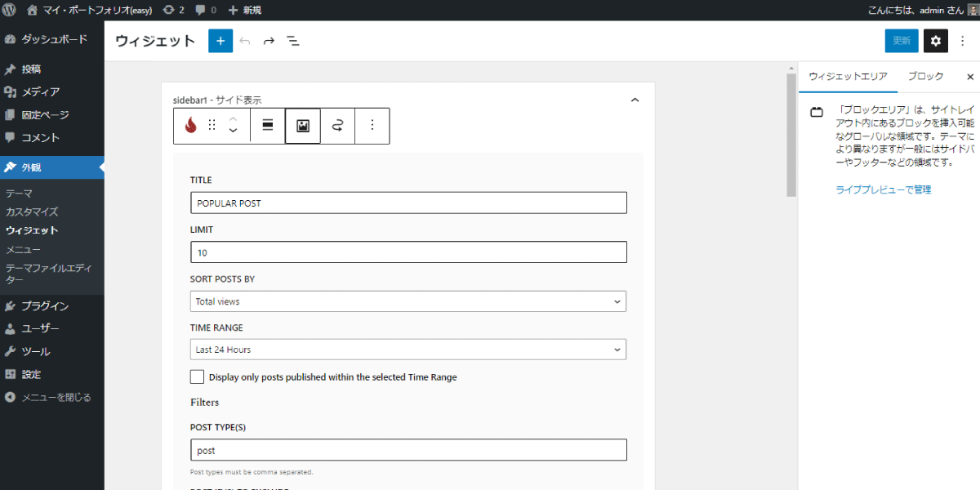Image resolution: width=980 pixels, height=490 pixels.
Task: Open the 新規 add-new menu
Action: (245, 11)
